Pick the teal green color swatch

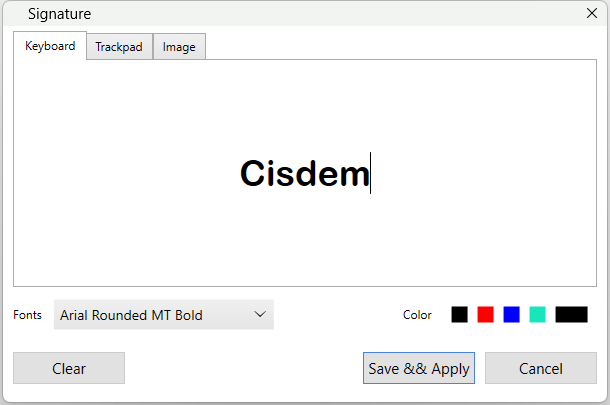[x=538, y=315]
